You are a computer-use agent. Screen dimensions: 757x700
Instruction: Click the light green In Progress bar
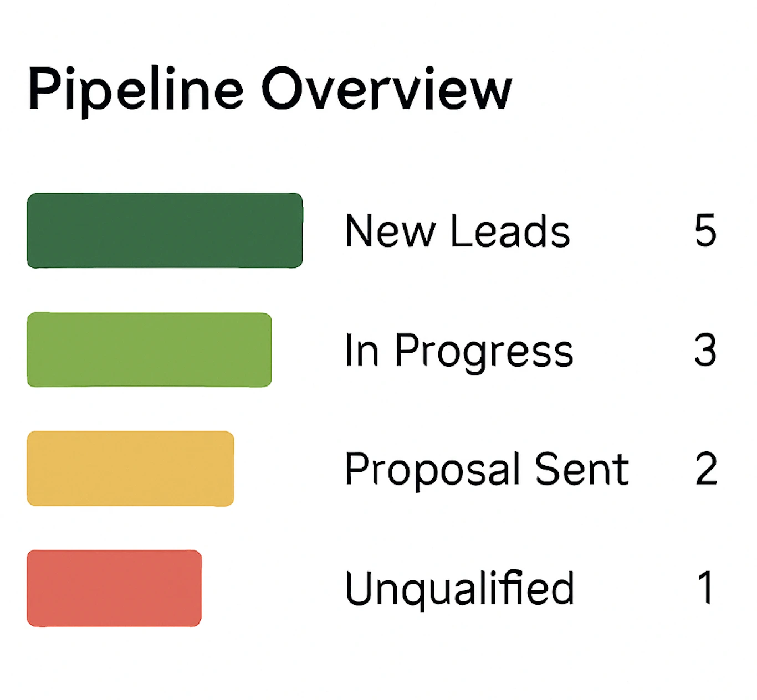tap(149, 349)
